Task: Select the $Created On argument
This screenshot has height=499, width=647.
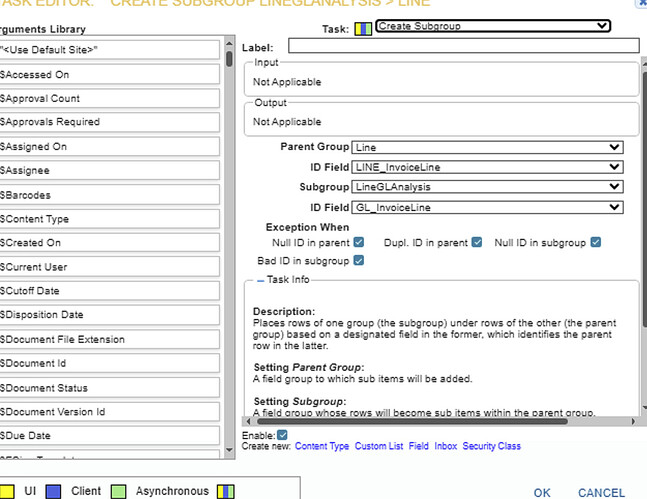Action: coord(109,243)
